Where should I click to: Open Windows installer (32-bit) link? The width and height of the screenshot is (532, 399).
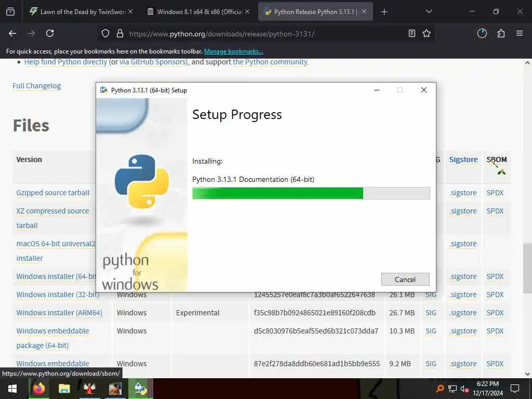pos(58,295)
